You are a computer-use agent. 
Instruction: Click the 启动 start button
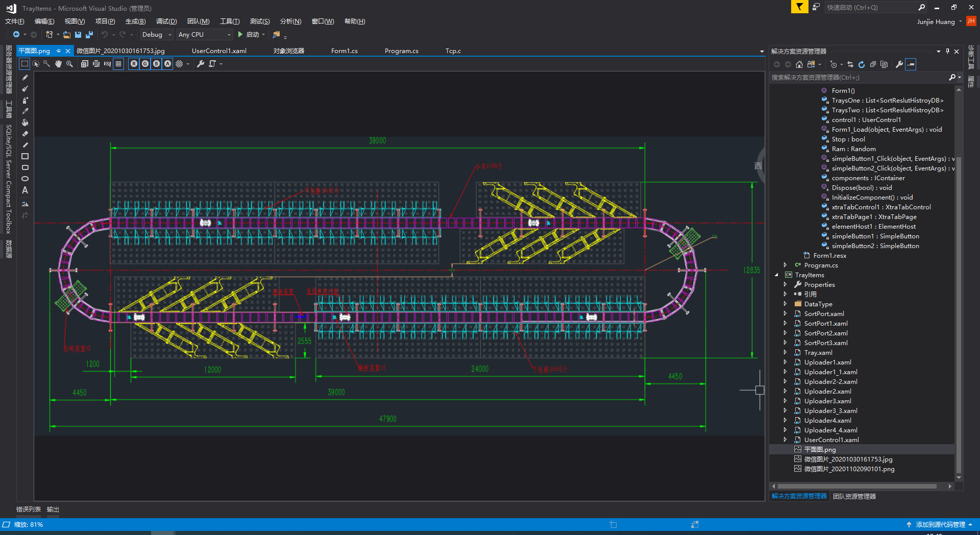(249, 35)
